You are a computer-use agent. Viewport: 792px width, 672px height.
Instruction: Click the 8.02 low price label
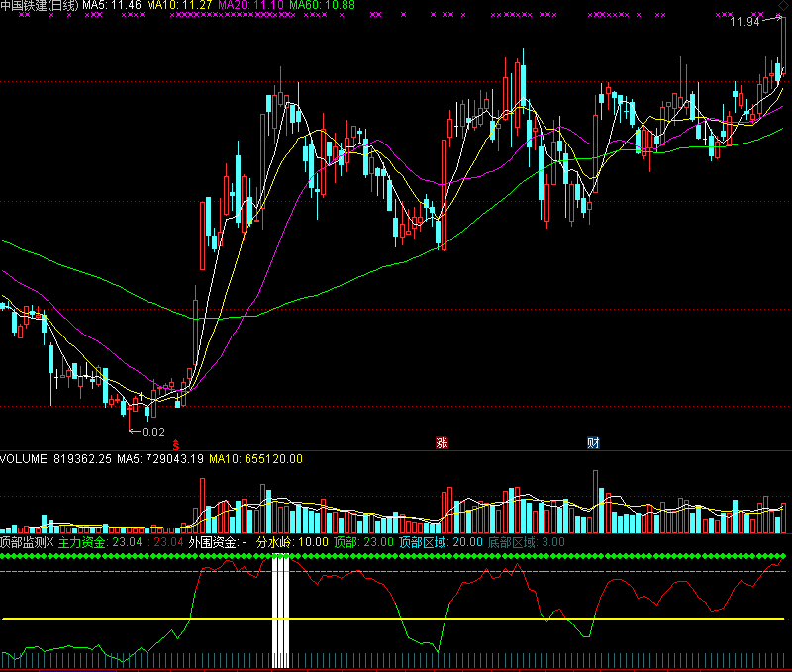pyautogui.click(x=153, y=432)
